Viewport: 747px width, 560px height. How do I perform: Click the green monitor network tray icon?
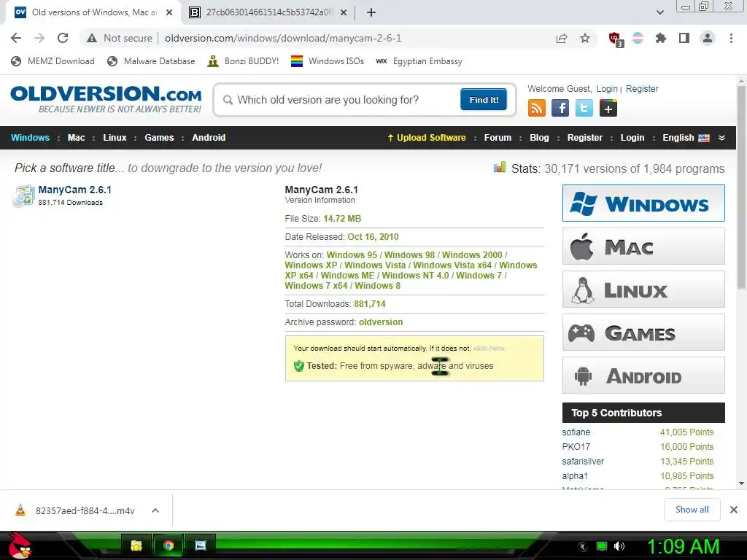(602, 546)
